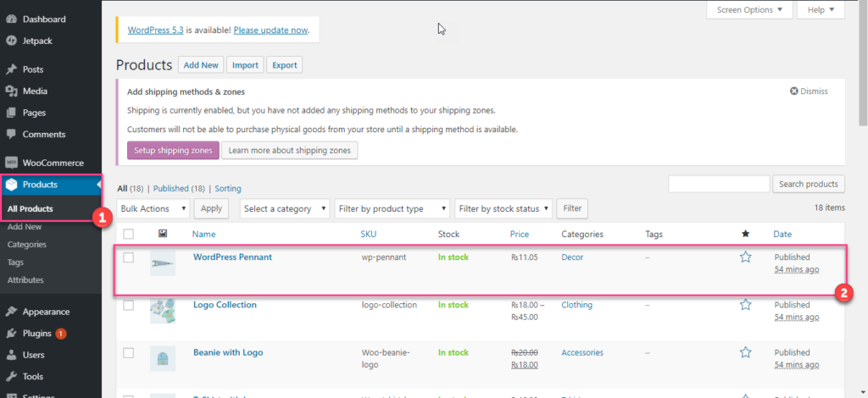Click the WooCommerce logo icon
This screenshot has height=398, width=868.
coord(11,163)
